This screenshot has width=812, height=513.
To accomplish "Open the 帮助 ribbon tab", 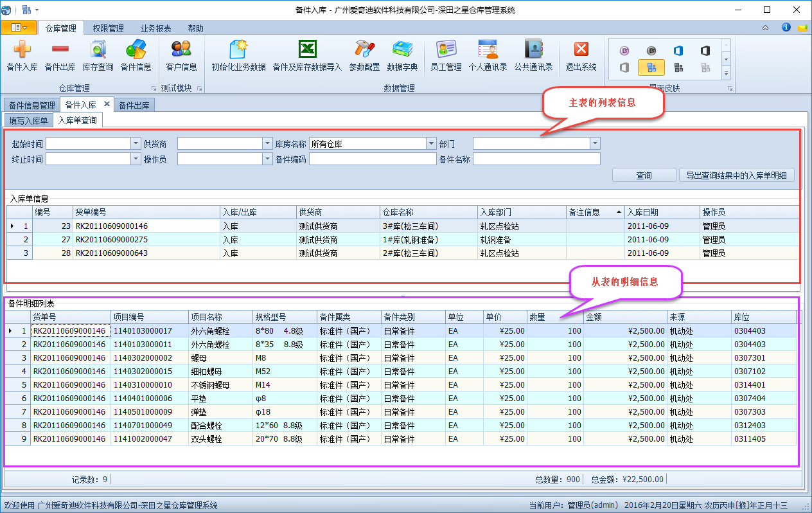I will tap(195, 28).
